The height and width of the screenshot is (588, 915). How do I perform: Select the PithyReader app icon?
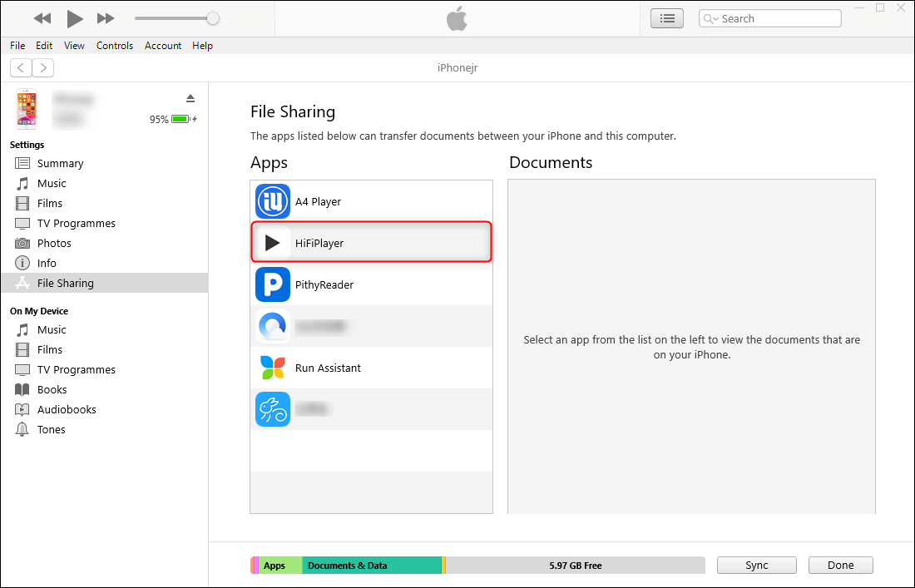[x=273, y=284]
